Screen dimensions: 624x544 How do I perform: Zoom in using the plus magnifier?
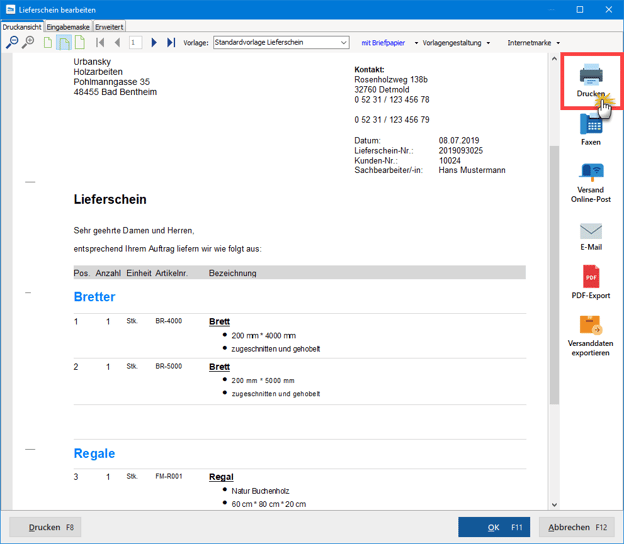[28, 43]
